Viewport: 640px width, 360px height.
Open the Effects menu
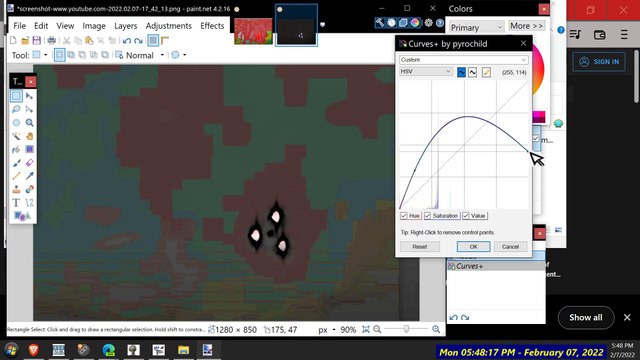point(212,26)
